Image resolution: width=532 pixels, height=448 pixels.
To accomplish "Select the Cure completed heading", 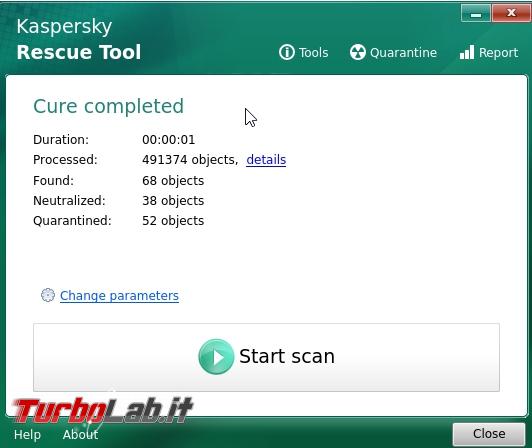I will tap(109, 106).
